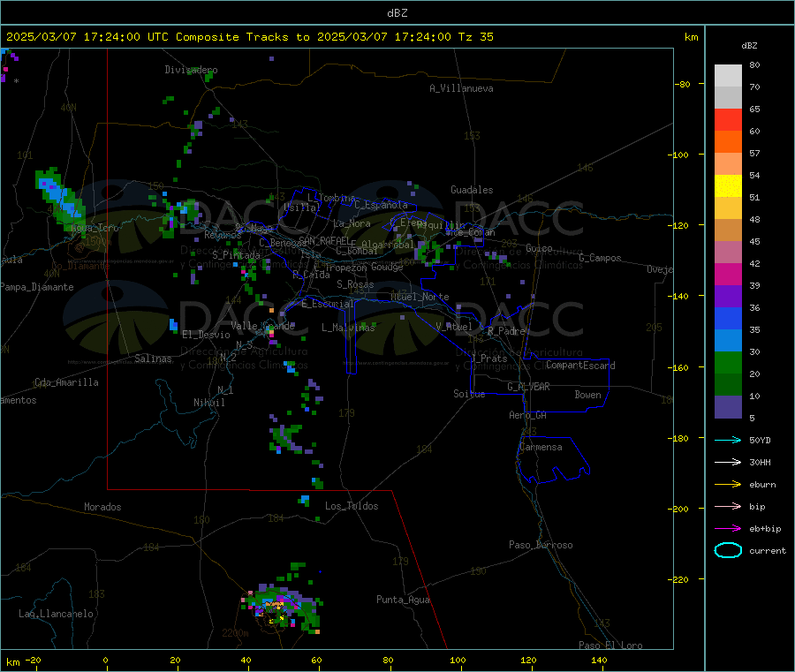
Task: Click the Carmensa map label
Action: pos(541,447)
